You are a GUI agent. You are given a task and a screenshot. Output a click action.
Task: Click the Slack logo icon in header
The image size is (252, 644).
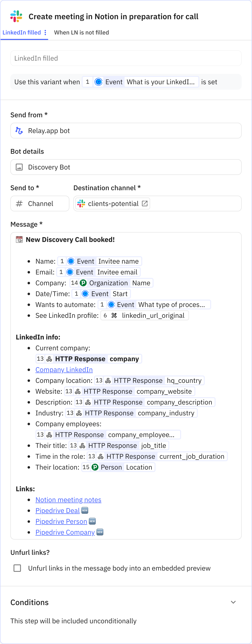click(x=16, y=16)
